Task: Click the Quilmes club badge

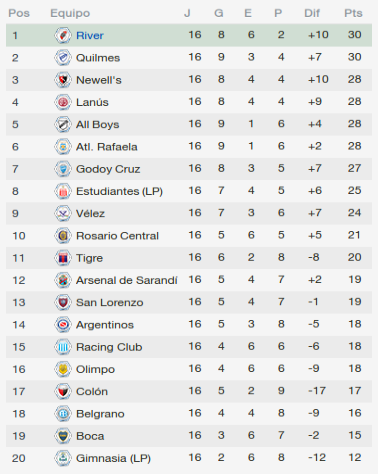Action: (63, 58)
